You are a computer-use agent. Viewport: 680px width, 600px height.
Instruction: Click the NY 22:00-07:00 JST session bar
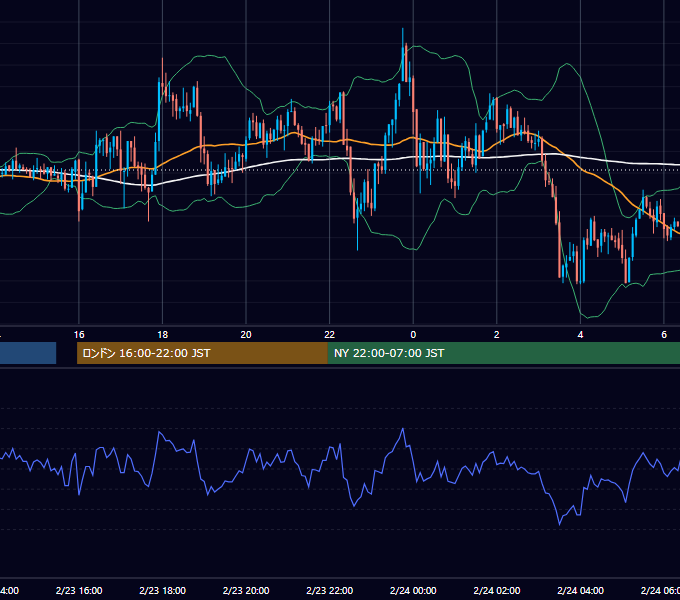pos(503,353)
